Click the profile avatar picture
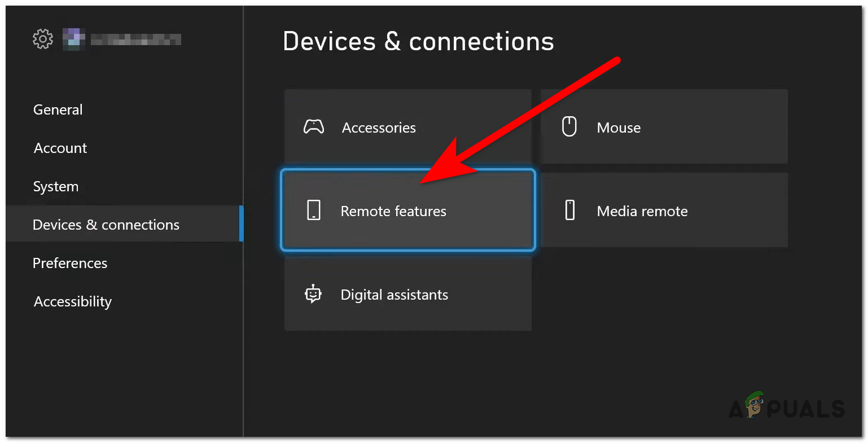The image size is (868, 443). coord(73,38)
